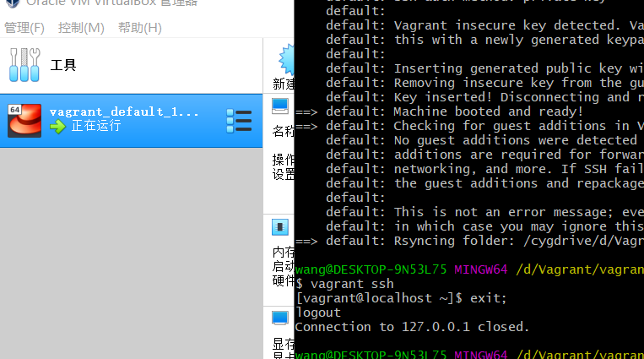Click the system section chip icon
Screen dimensions: 644x359
point(280,227)
